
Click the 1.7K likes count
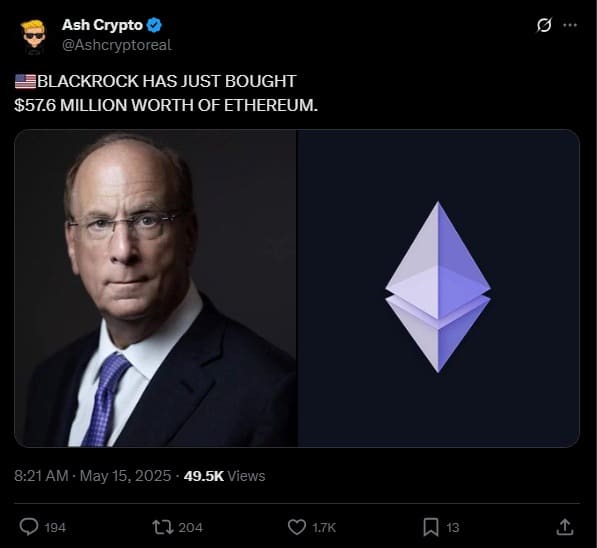(324, 528)
